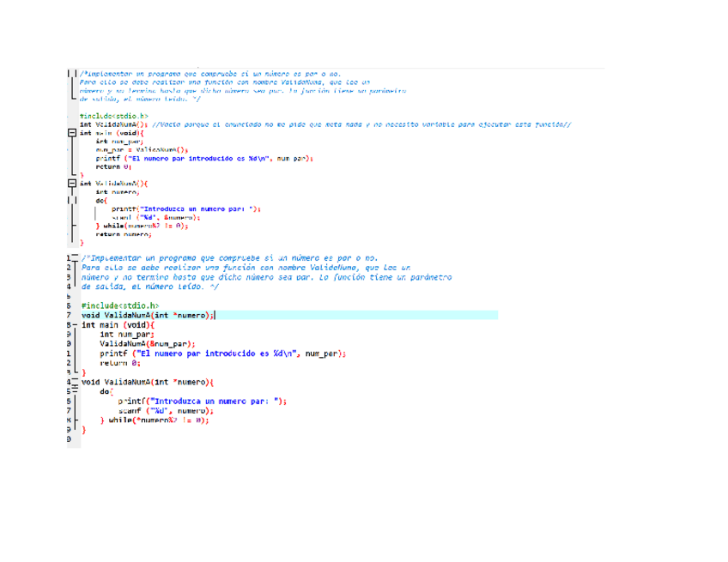This screenshot has width=728, height=562.
Task: Click line number 2 of the bottom comment block
Action: [x=68, y=267]
